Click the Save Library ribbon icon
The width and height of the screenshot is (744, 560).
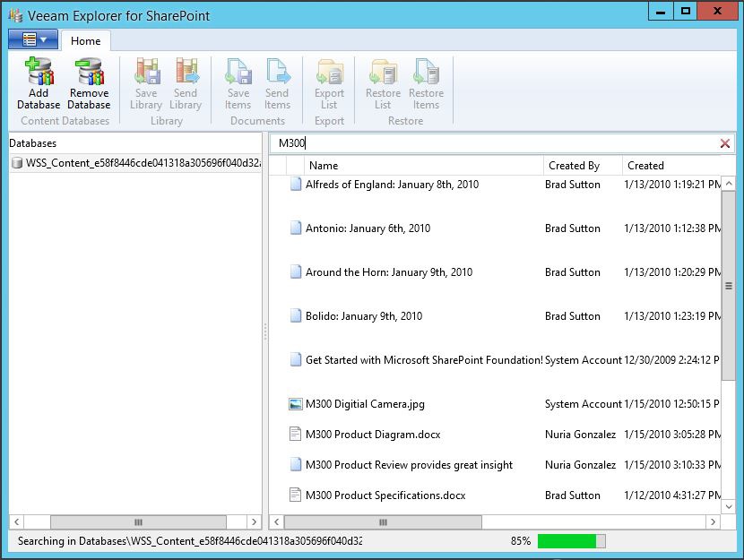[147, 71]
